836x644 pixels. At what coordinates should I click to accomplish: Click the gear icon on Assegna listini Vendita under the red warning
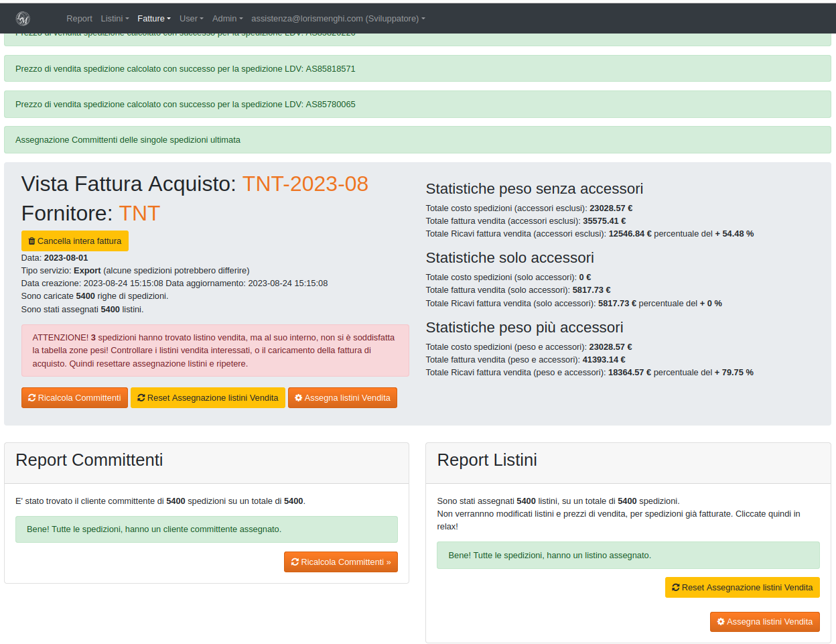pos(299,398)
